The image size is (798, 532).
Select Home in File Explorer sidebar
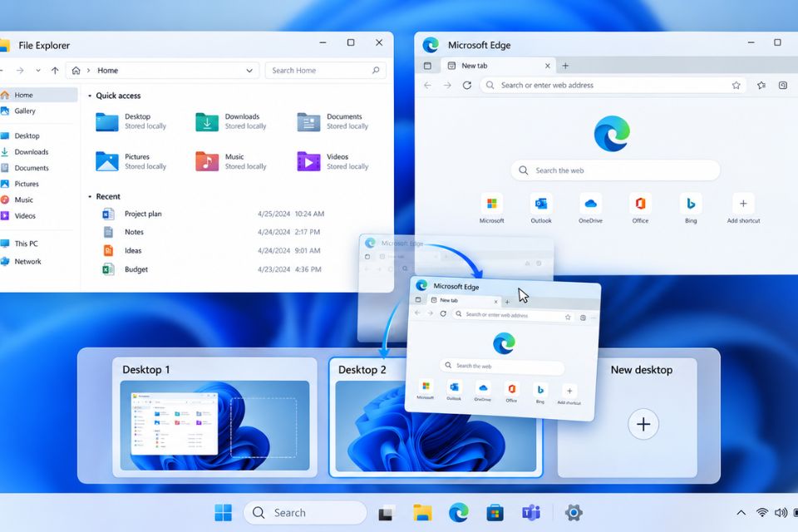[x=39, y=96]
